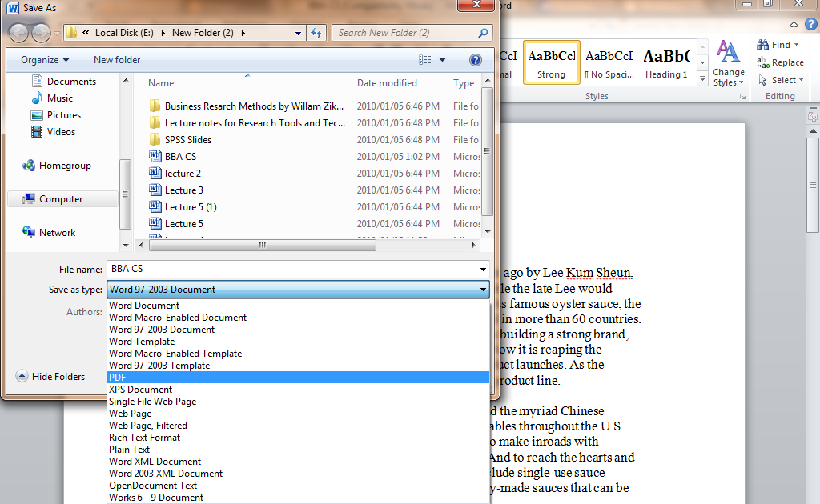The image size is (820, 504).
Task: Open the address bar history dropdown
Action: [x=298, y=33]
